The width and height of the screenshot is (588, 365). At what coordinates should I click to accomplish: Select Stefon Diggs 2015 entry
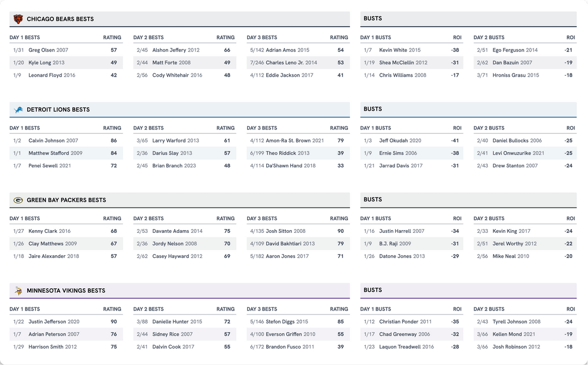coord(286,322)
